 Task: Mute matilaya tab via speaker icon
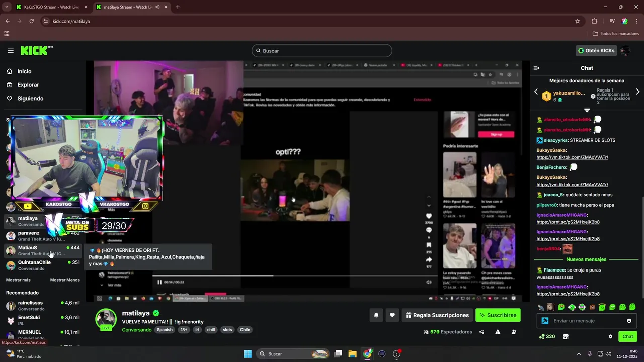(157, 7)
